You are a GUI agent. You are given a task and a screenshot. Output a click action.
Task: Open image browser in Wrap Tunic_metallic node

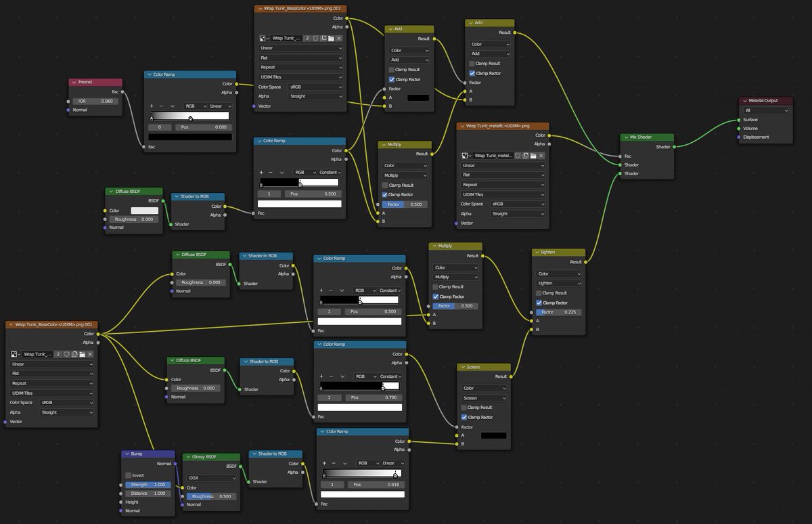coord(465,156)
